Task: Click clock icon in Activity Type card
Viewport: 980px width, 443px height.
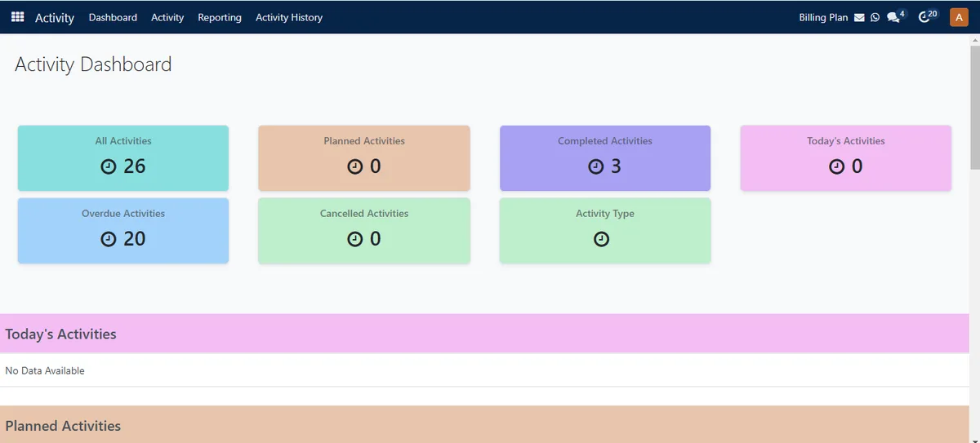Action: (x=602, y=239)
